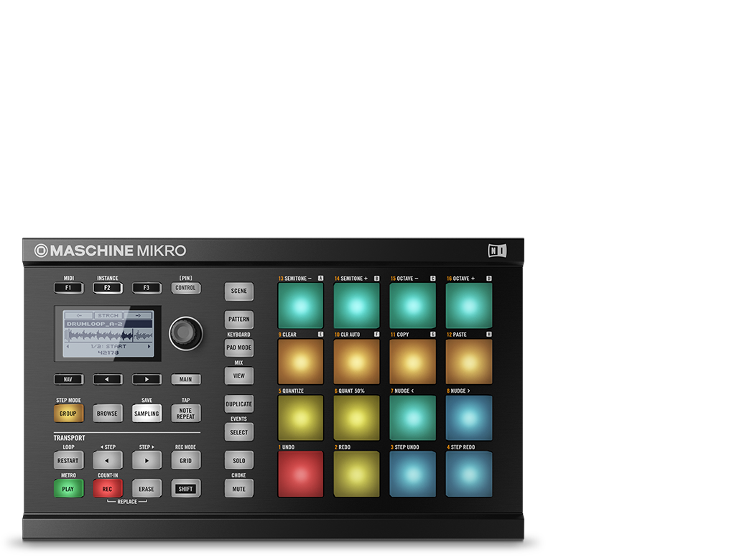
Task: Open the BROWSE button
Action: (x=107, y=414)
